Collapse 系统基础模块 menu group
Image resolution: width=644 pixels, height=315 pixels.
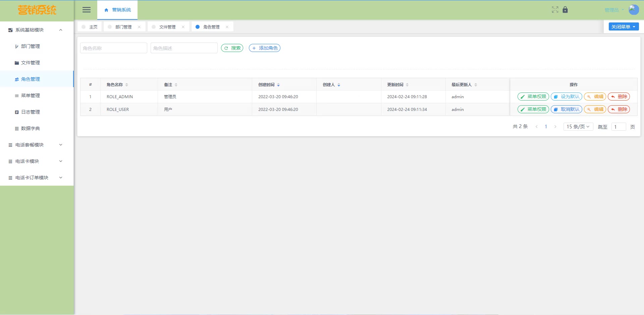pyautogui.click(x=37, y=30)
